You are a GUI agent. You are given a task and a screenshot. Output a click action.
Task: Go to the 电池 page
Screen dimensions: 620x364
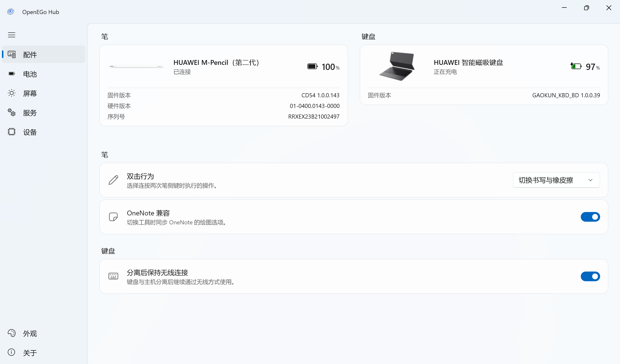[x=44, y=74]
